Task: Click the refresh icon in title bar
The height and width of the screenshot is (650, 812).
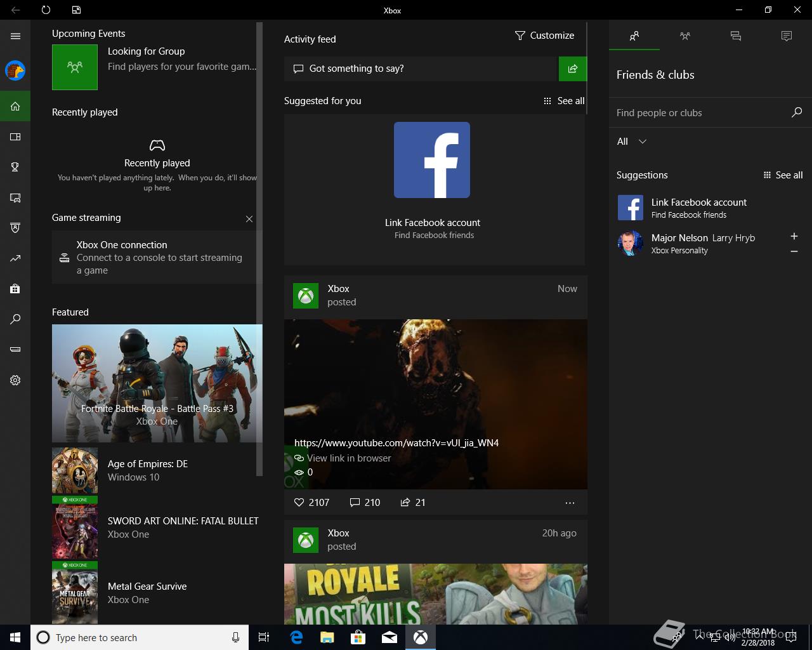Action: [x=46, y=10]
